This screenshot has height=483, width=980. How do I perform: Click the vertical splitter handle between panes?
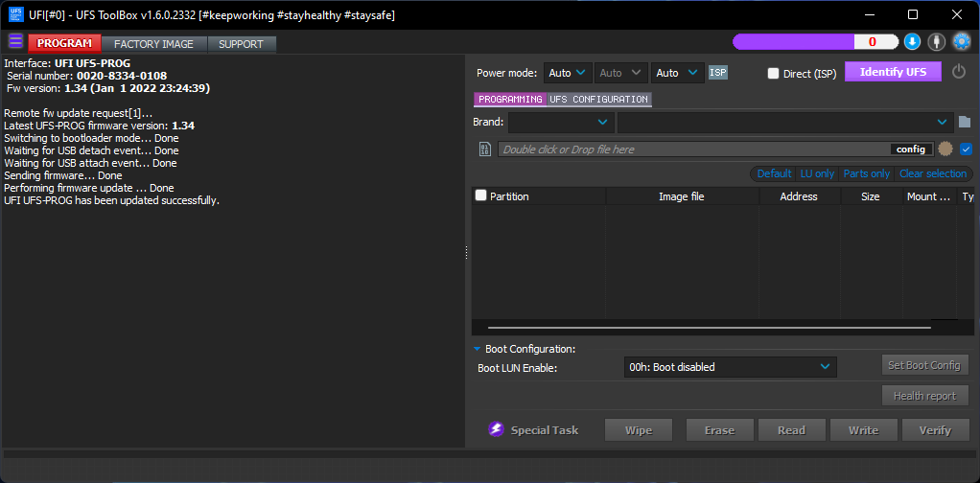[466, 252]
